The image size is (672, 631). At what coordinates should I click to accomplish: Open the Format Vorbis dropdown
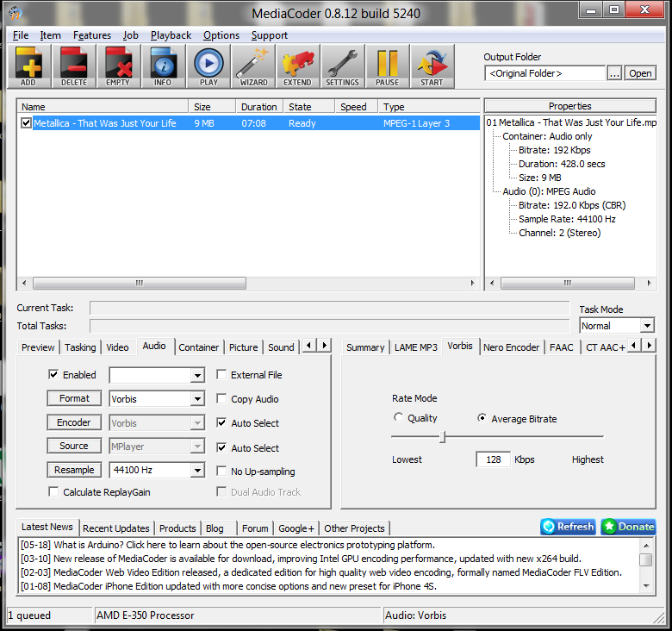[197, 399]
